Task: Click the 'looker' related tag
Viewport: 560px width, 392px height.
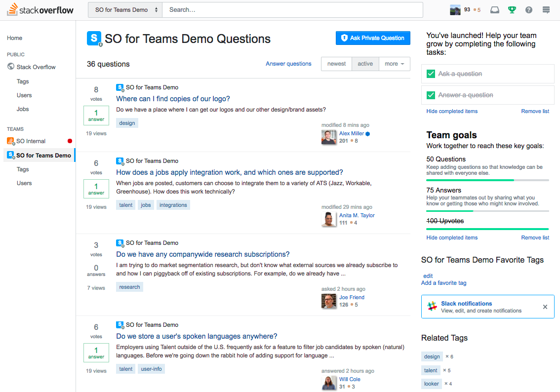Action: pyautogui.click(x=432, y=384)
